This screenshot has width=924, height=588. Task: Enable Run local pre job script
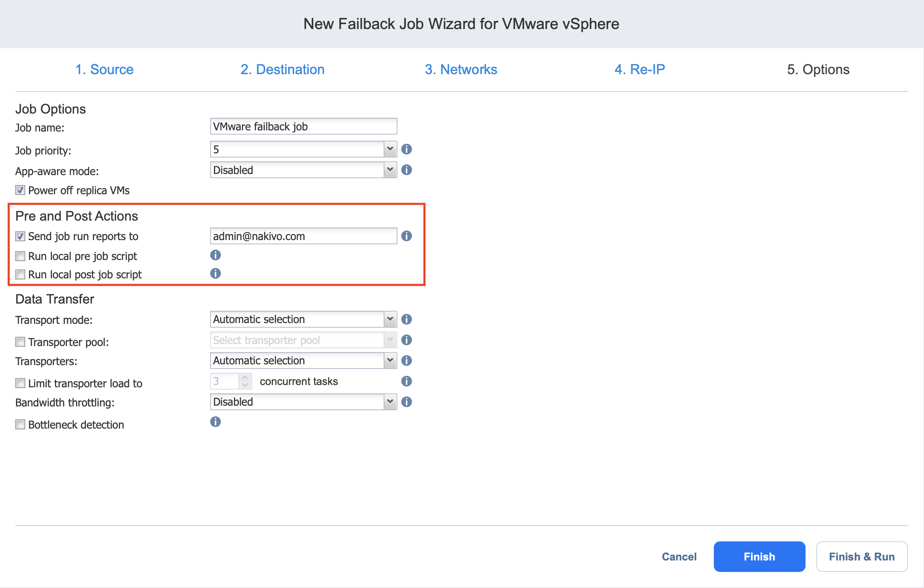point(20,256)
